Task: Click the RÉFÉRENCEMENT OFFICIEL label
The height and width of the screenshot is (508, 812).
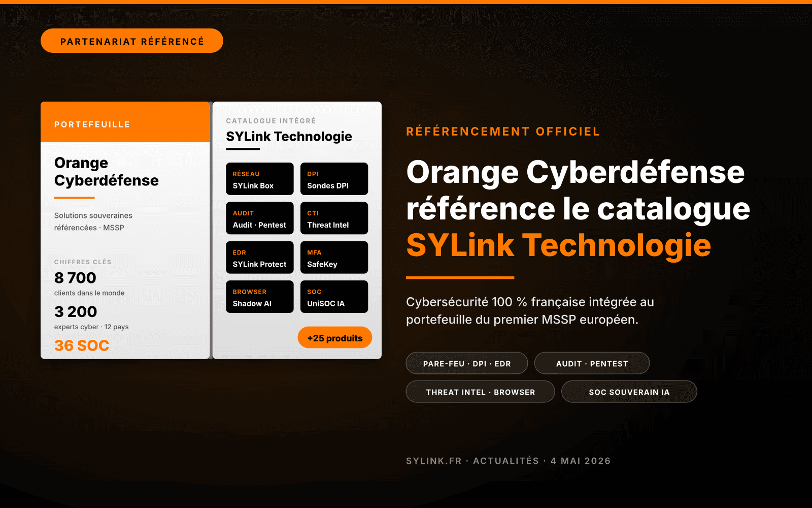Action: (503, 132)
